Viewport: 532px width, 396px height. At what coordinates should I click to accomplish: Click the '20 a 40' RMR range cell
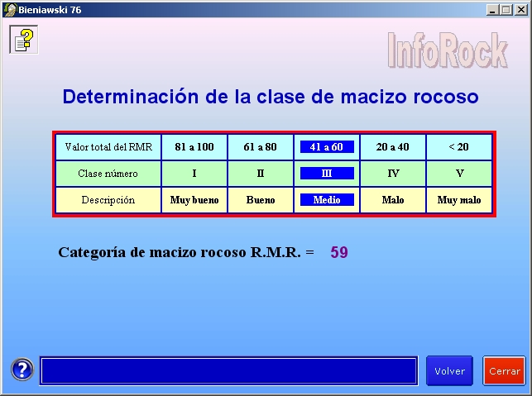pyautogui.click(x=393, y=147)
